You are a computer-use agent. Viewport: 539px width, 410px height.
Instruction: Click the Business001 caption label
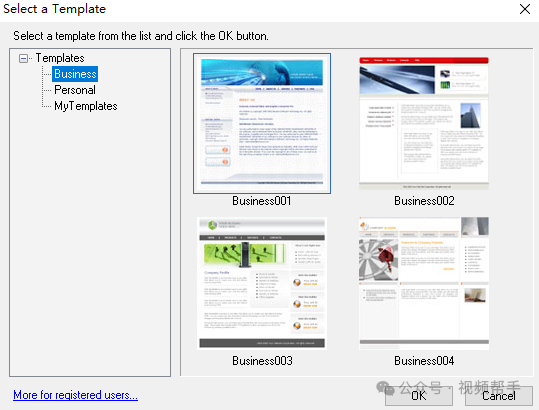coord(262,201)
